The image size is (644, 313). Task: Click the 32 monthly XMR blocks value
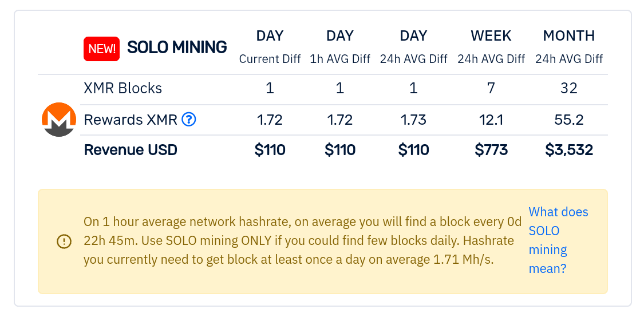(569, 89)
